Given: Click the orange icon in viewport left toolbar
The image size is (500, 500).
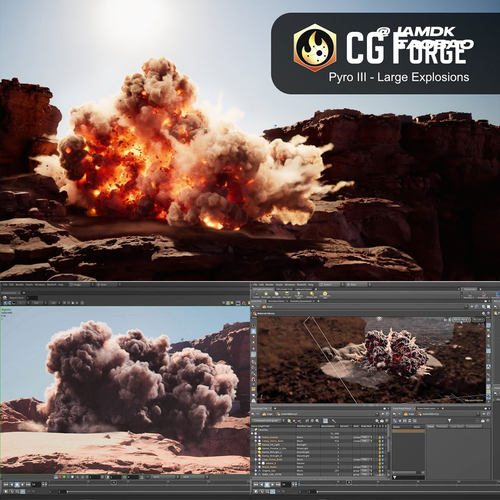Looking at the screenshot, I should [253, 389].
